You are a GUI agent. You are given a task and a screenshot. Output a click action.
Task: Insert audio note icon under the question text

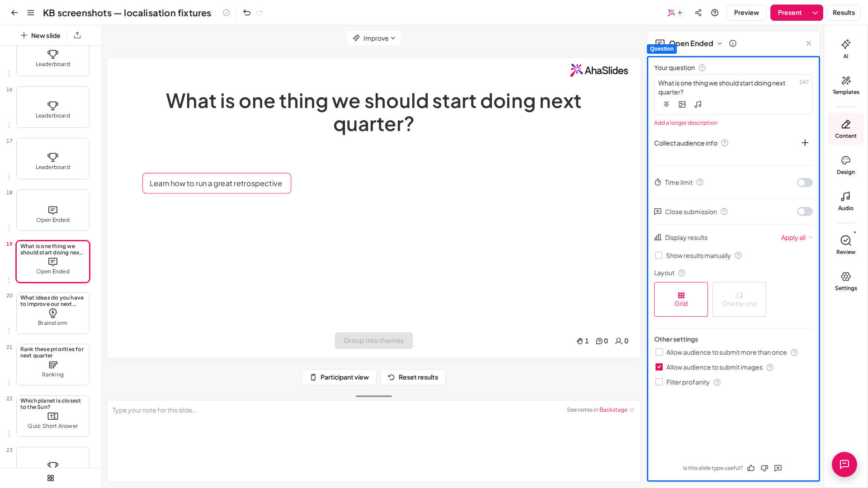[698, 104]
